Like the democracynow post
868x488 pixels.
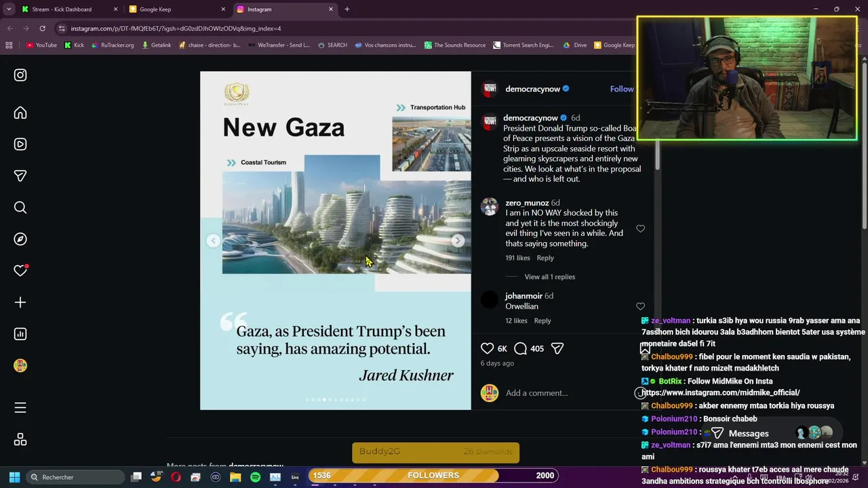487,348
